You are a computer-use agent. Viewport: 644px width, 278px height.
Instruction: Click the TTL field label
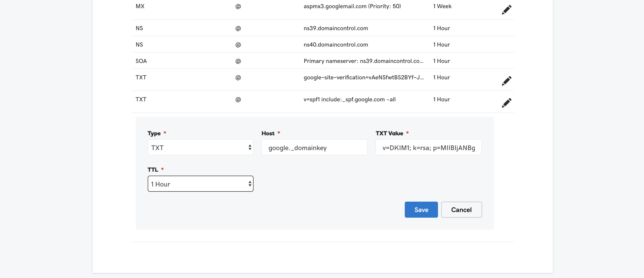coord(153,170)
